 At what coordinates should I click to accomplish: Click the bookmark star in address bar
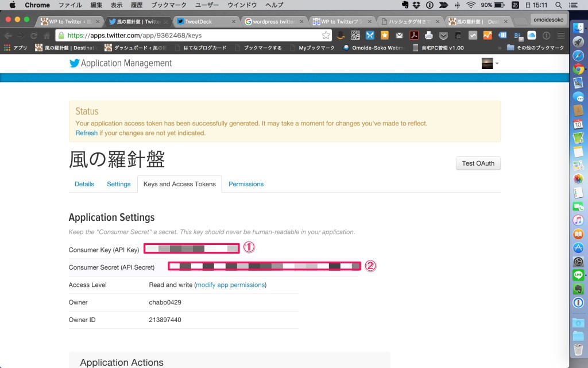click(x=326, y=35)
